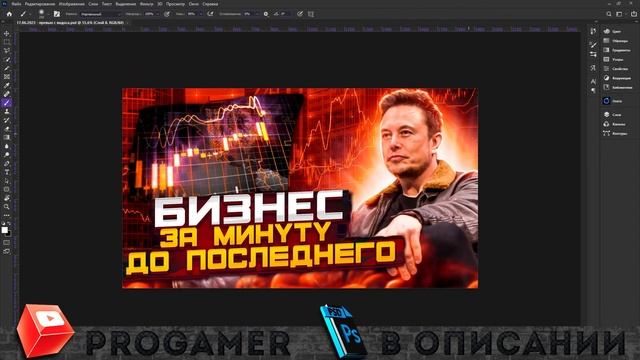The image size is (640, 360).
Task: Open smoothing options gear
Action: (x=266, y=14)
